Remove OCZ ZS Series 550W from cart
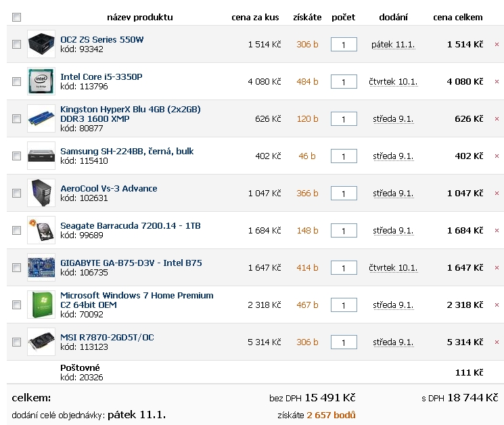The image size is (504, 425). [x=497, y=45]
